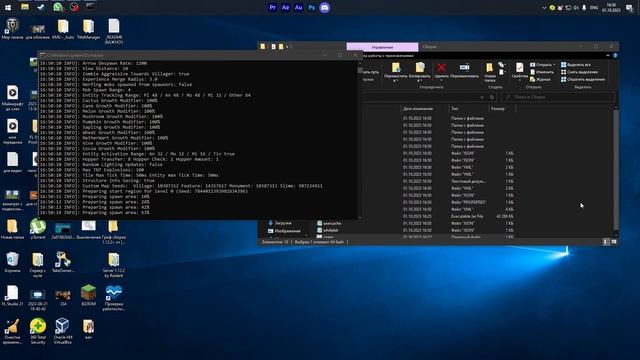Select the TakeOwnership desktop shortcut with keys

(x=62, y=262)
